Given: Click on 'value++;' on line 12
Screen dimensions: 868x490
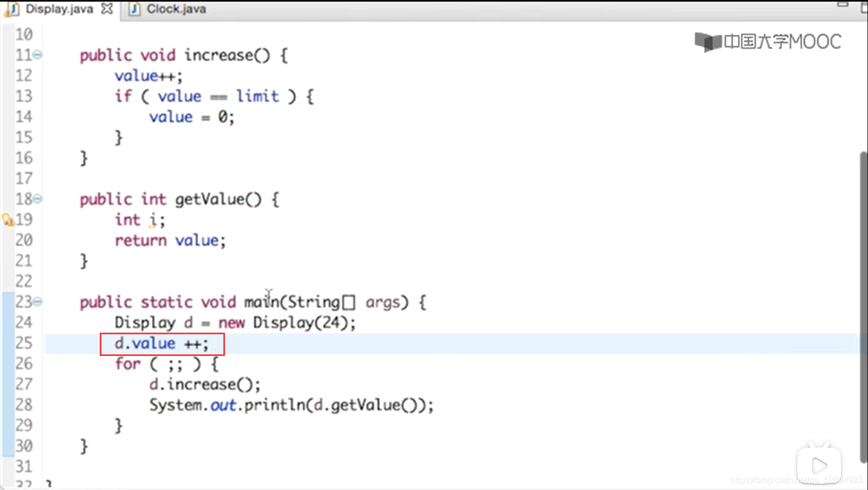Looking at the screenshot, I should pos(149,75).
